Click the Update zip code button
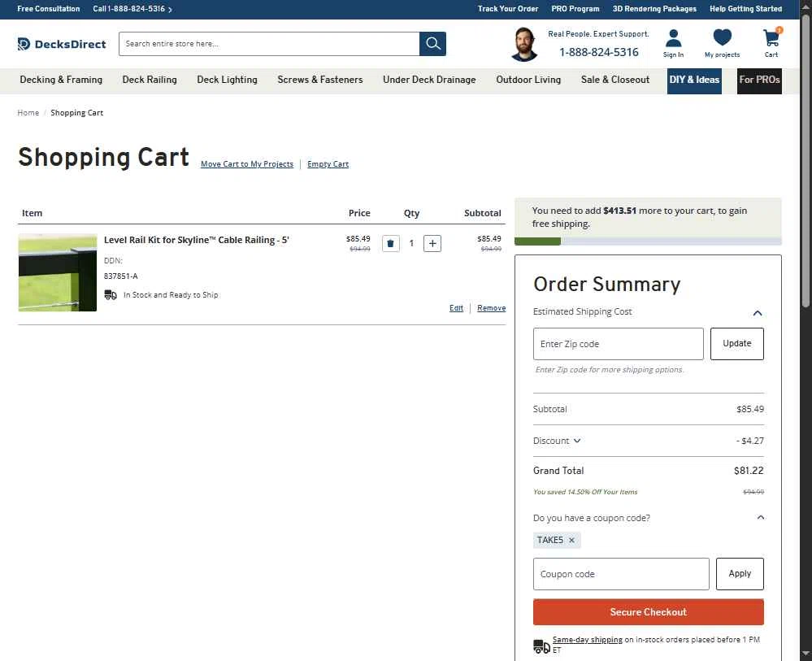The image size is (812, 661). pos(736,343)
